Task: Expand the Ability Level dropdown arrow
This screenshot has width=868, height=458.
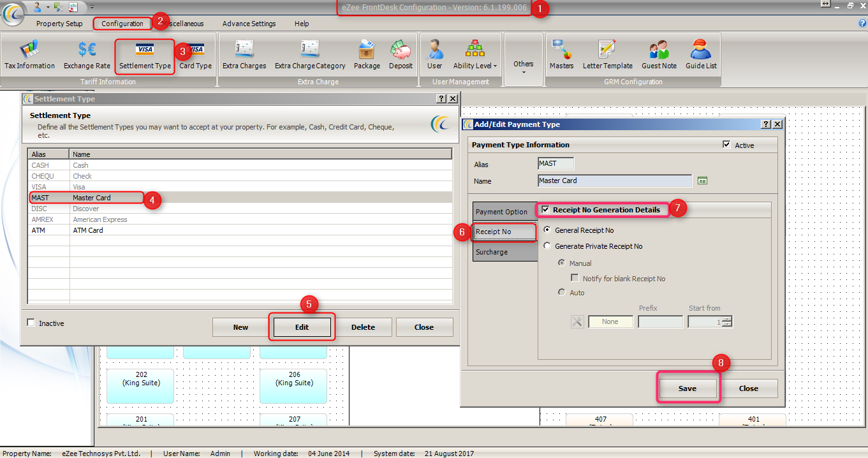Action: pos(496,66)
